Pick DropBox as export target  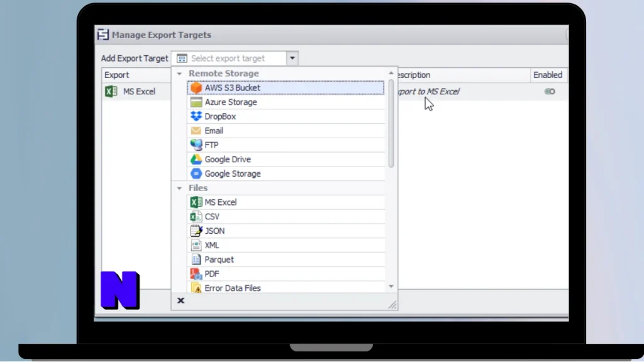tap(286, 116)
